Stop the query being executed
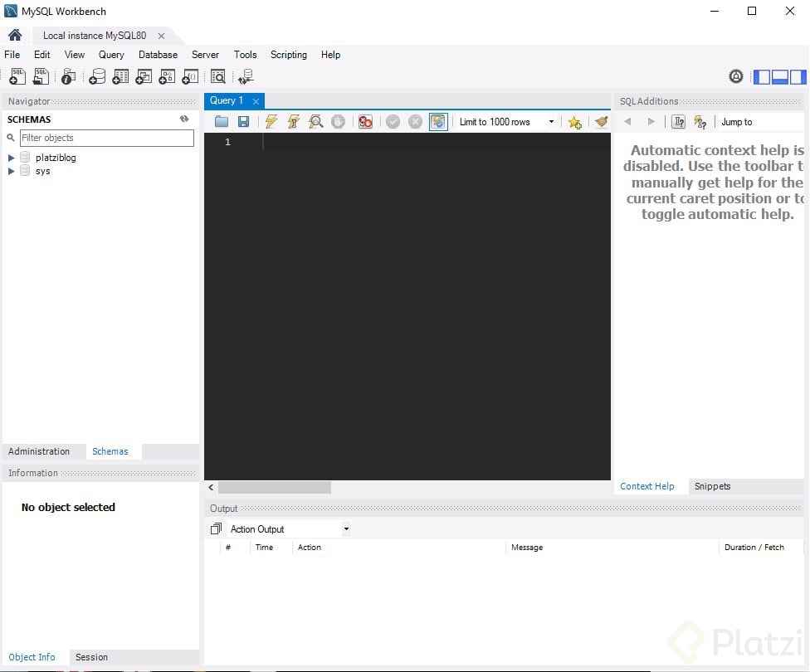 pyautogui.click(x=338, y=122)
